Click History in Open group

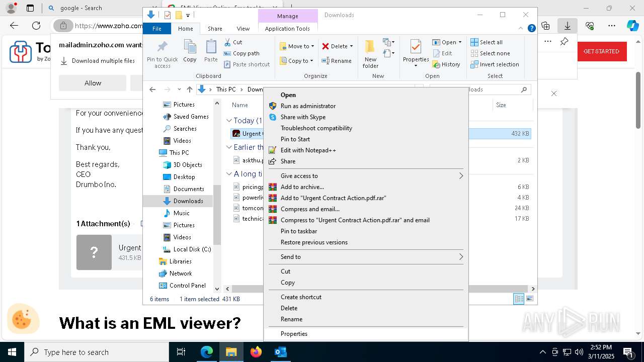[x=446, y=64]
